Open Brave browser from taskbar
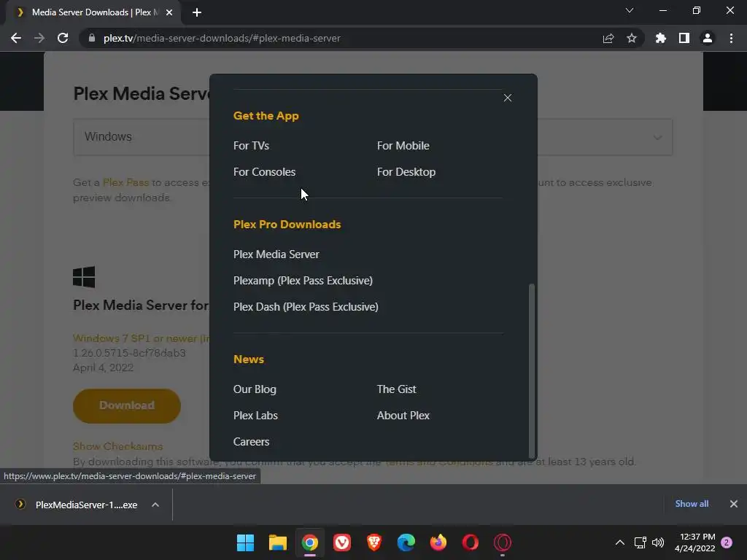This screenshot has width=747, height=560. click(374, 542)
